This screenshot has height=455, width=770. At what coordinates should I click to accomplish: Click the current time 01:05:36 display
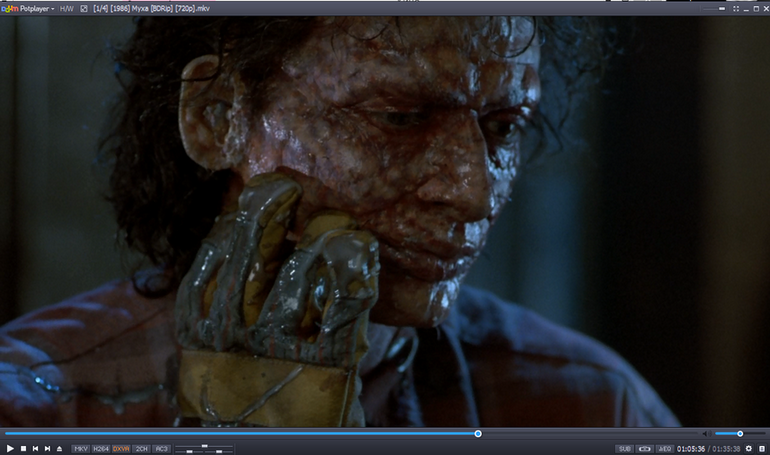point(691,449)
